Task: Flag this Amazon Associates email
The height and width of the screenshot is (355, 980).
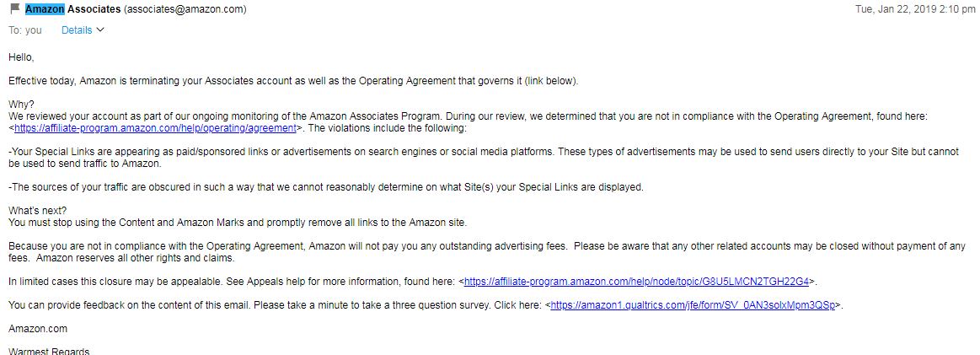Action: [15, 8]
